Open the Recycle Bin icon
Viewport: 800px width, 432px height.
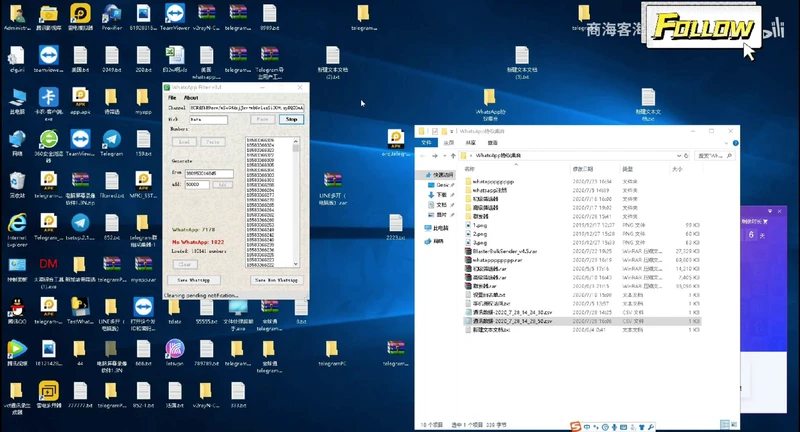pyautogui.click(x=17, y=185)
